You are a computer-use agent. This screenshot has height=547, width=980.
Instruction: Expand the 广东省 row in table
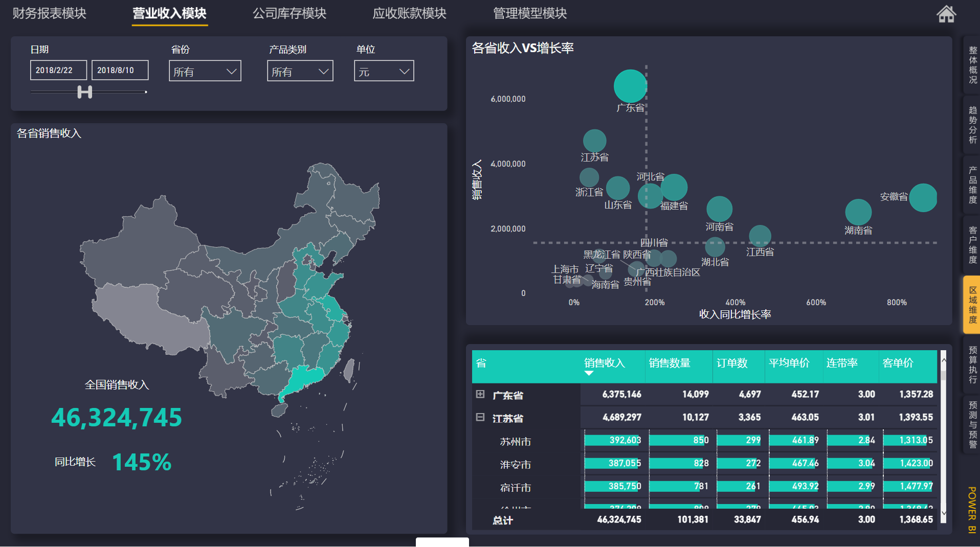pyautogui.click(x=480, y=394)
